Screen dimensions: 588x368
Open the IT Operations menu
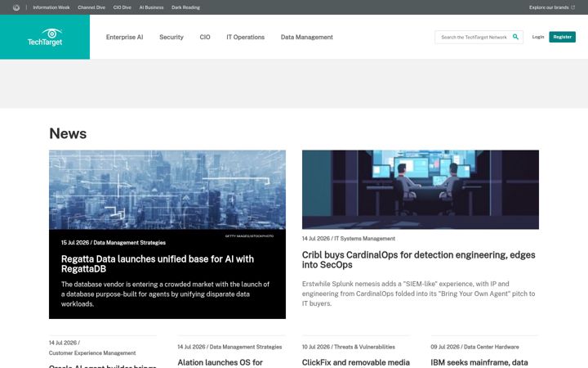[x=245, y=37]
